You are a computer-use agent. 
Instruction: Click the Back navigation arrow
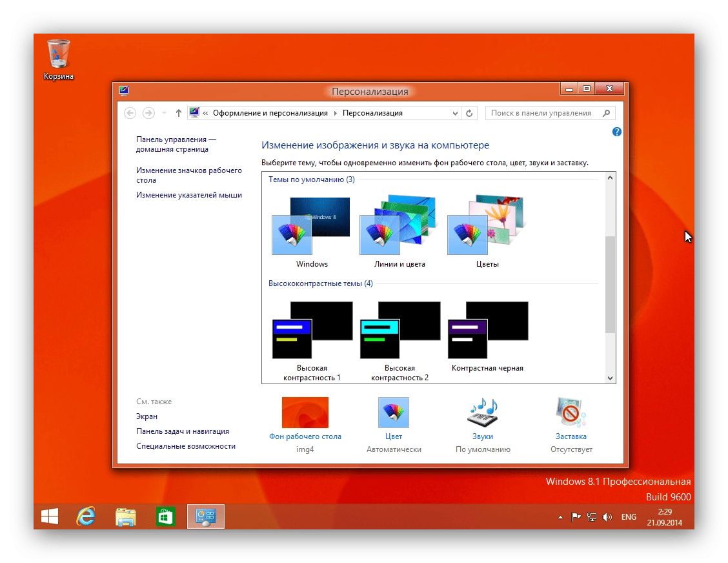130,113
